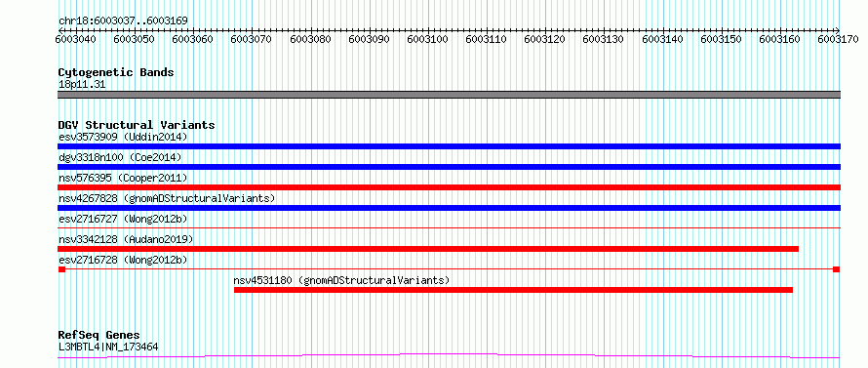Select the dgv3318n100 (Coe2014) blue bar

coord(449,167)
